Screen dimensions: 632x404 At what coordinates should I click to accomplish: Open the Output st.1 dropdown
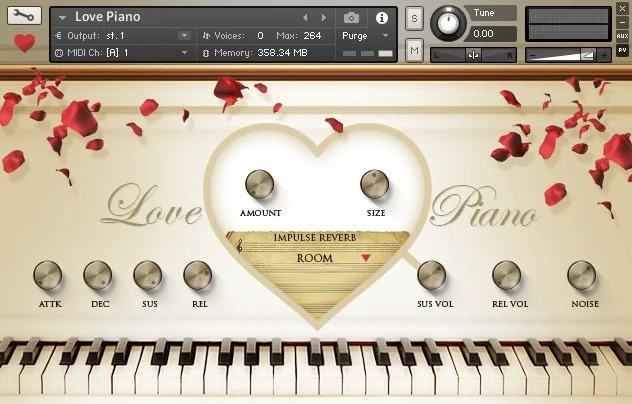pos(184,35)
